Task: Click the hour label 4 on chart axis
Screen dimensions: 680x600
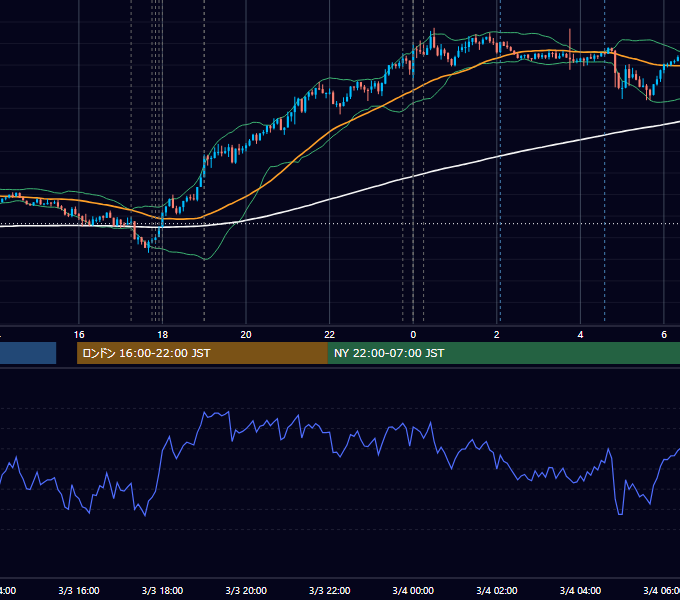Action: 580,335
